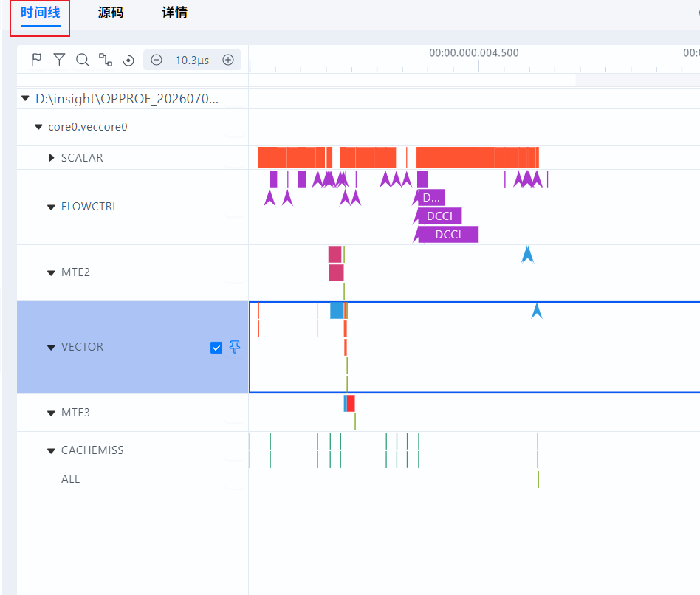Viewport: 700px width, 595px height.
Task: Collapse the VECTOR row arrow
Action: [52, 347]
